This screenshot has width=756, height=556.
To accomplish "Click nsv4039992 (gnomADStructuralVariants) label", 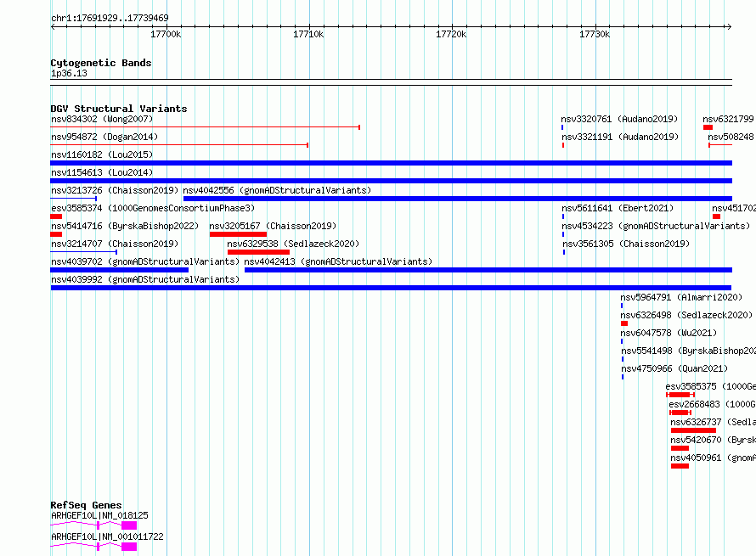I will click(x=145, y=279).
